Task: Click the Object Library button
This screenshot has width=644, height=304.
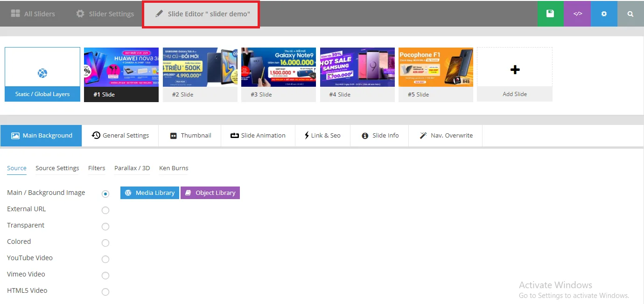Action: click(210, 193)
